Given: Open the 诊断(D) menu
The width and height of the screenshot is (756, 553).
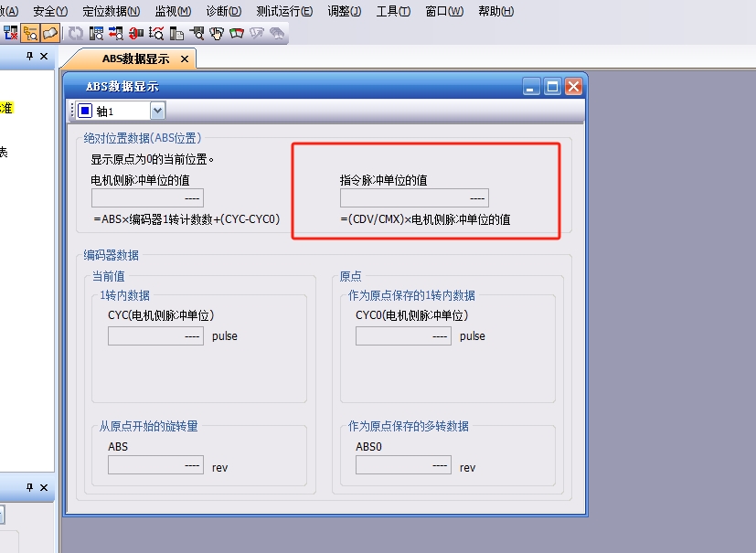Looking at the screenshot, I should click(x=224, y=11).
